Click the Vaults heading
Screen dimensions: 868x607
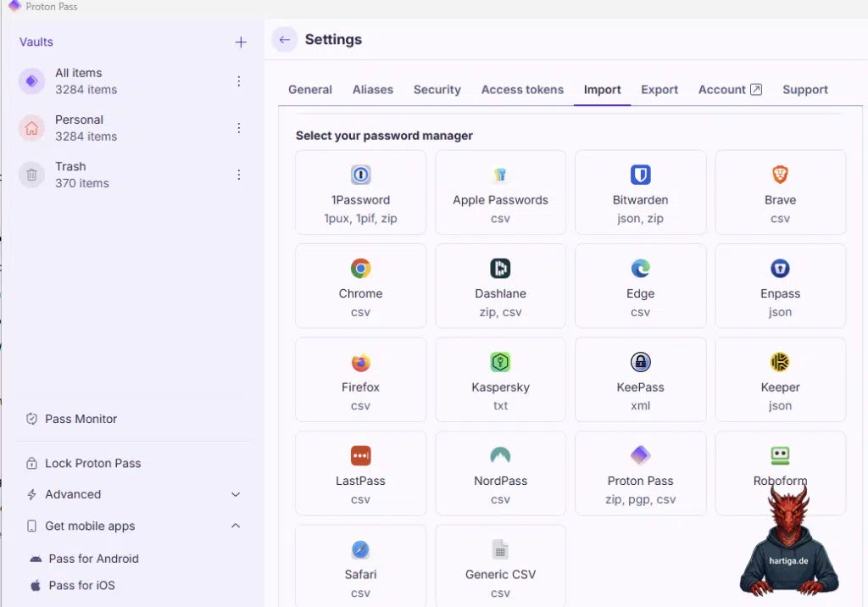click(36, 42)
